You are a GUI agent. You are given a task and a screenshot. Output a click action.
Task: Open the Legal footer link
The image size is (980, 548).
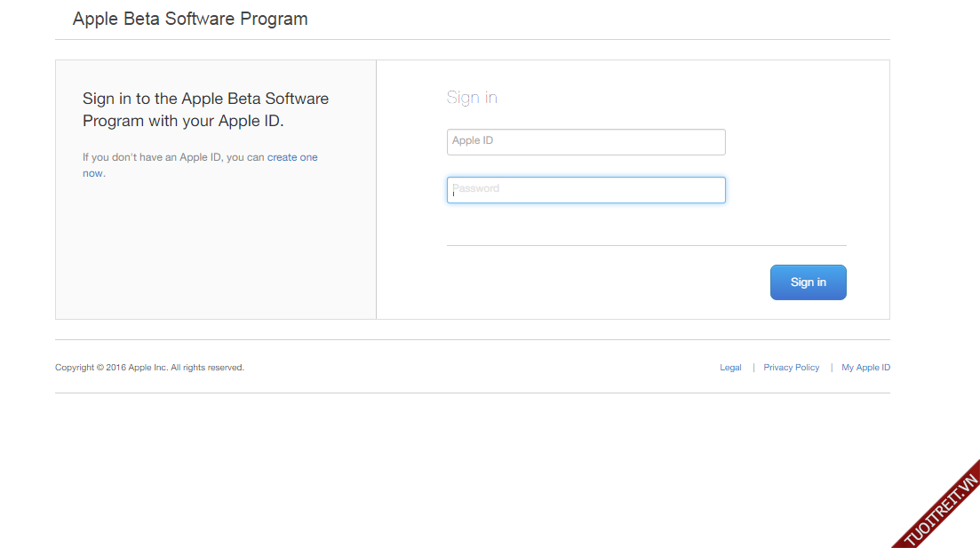point(730,368)
